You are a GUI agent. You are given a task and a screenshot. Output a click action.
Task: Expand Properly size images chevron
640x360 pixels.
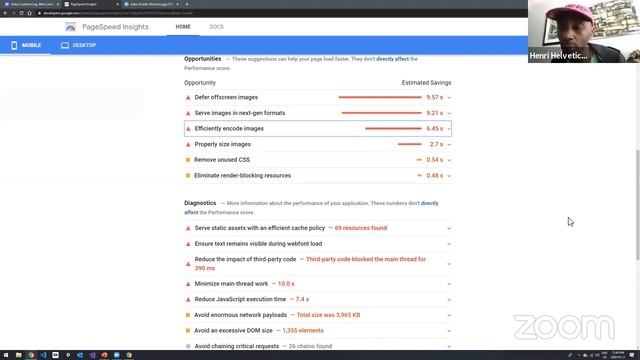click(449, 144)
